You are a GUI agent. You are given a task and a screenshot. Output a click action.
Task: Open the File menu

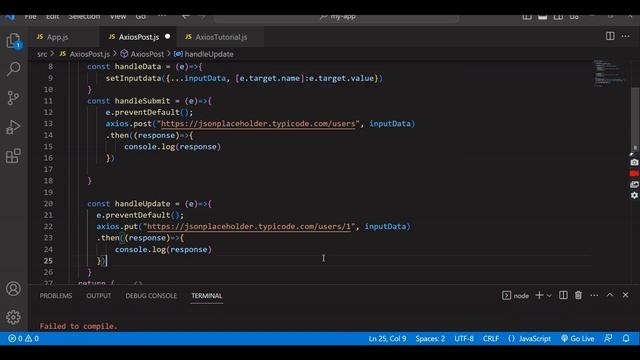pyautogui.click(x=30, y=17)
